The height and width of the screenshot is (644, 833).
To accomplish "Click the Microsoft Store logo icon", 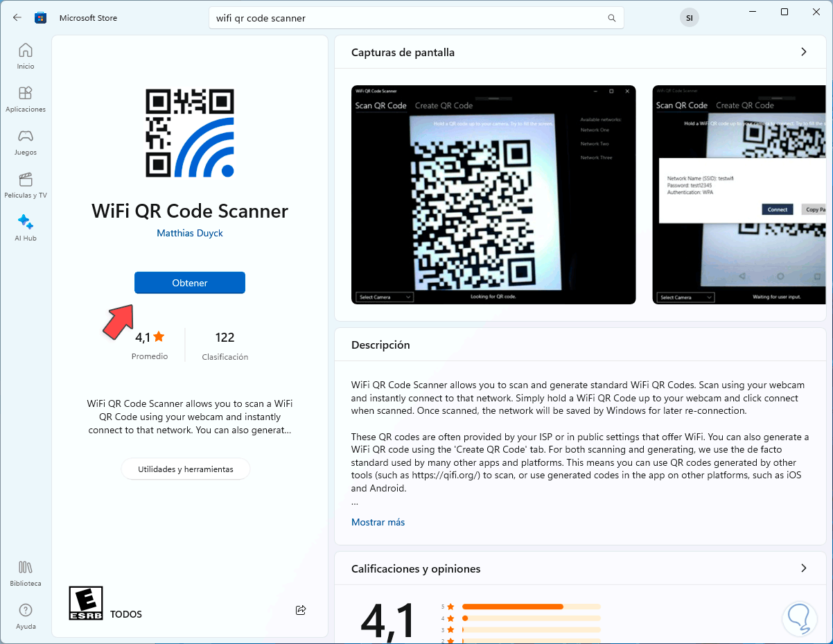I will 42,18.
